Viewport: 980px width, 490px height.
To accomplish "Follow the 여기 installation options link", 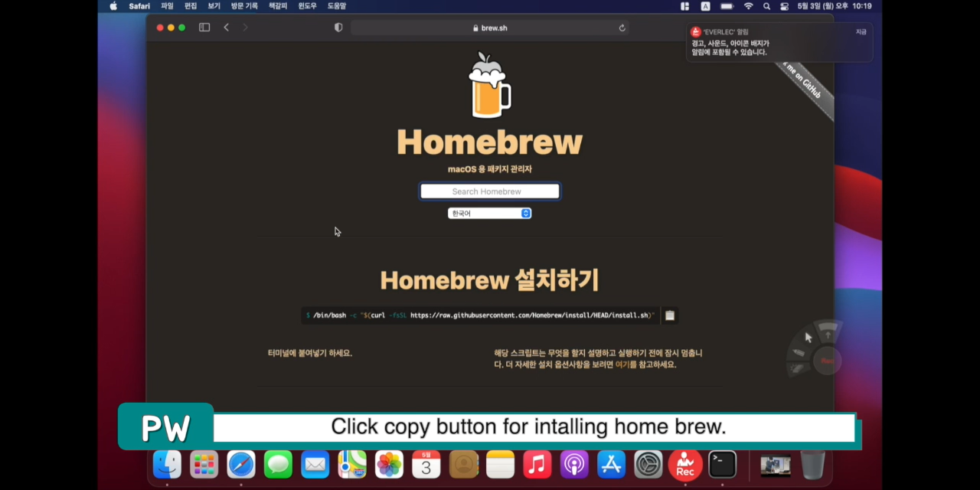I will (x=622, y=364).
